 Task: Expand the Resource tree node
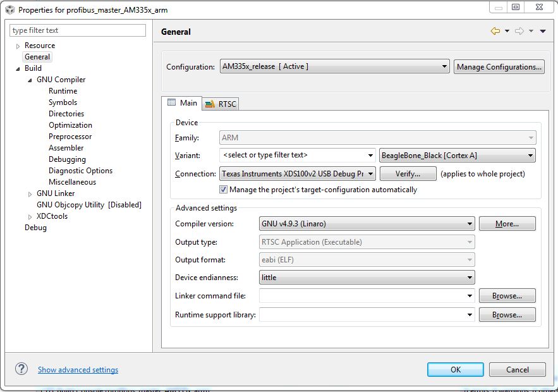click(18, 46)
